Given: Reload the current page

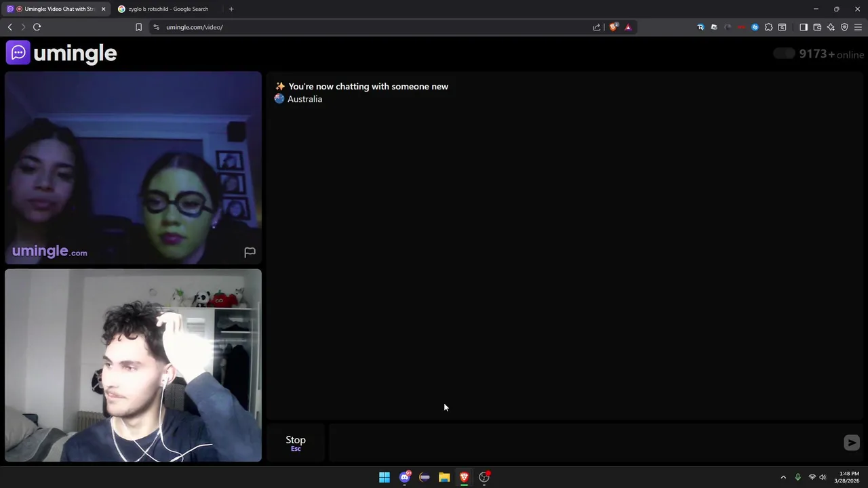Looking at the screenshot, I should [x=37, y=27].
